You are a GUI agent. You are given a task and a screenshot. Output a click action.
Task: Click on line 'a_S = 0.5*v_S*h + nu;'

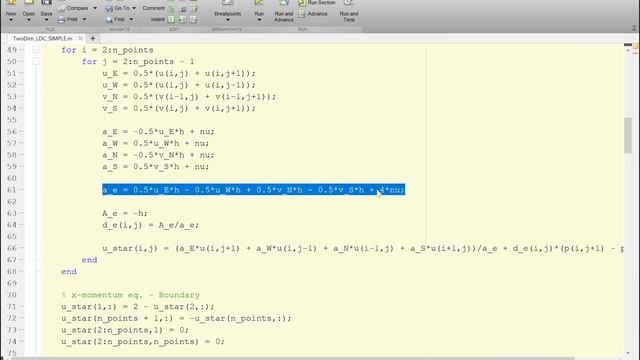click(156, 167)
